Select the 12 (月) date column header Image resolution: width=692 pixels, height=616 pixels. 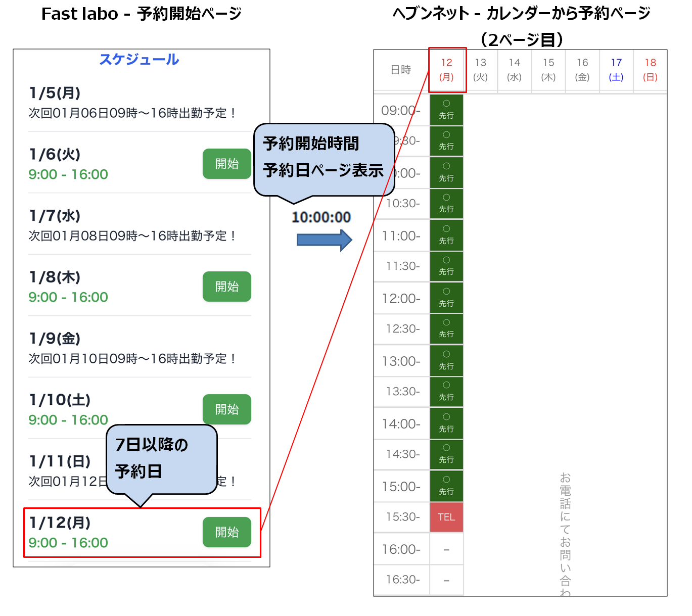tap(447, 70)
